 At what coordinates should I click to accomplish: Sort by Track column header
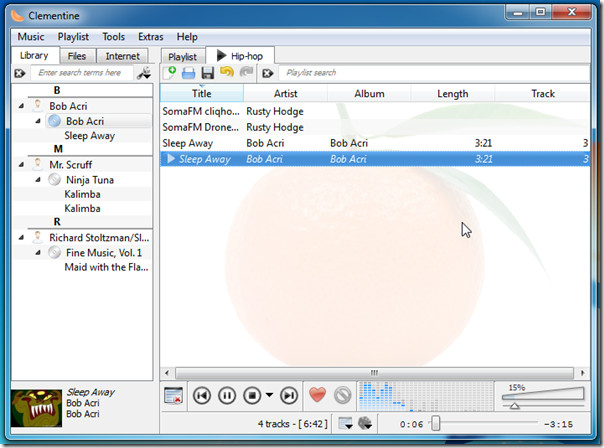pos(543,94)
